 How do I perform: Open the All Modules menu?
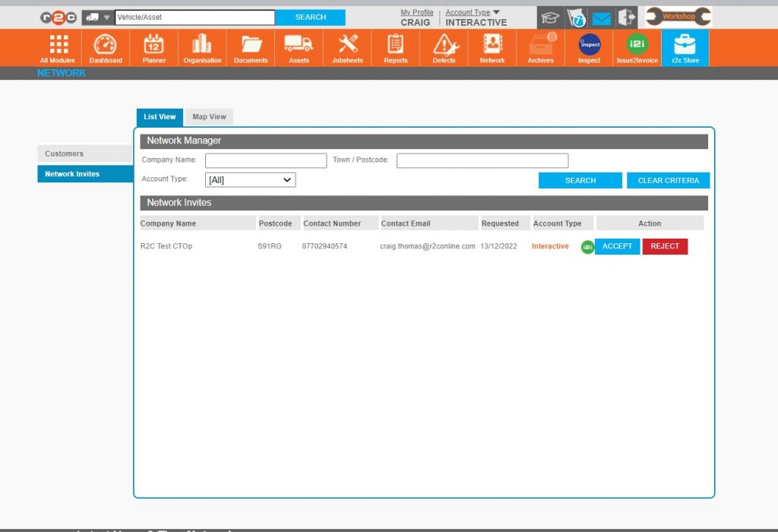[x=57, y=47]
